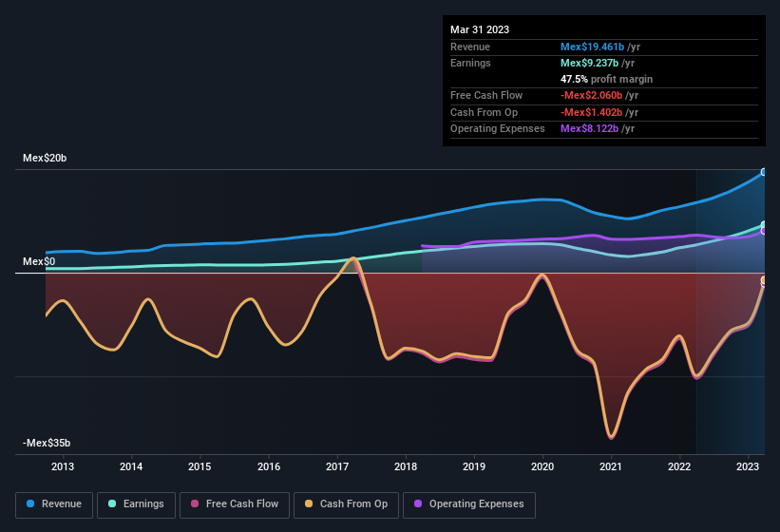Click the Earnings row label in tooltip

tap(470, 63)
